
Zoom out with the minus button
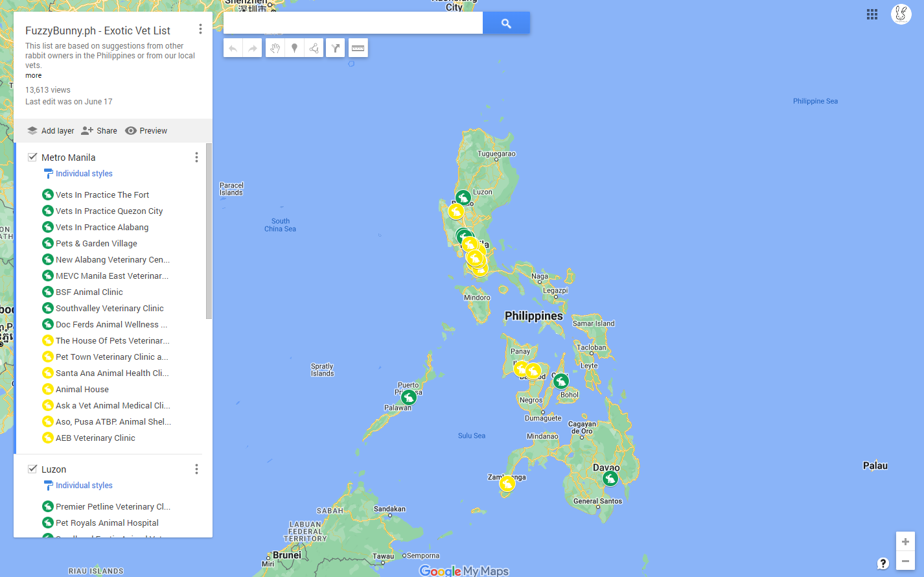click(x=905, y=561)
